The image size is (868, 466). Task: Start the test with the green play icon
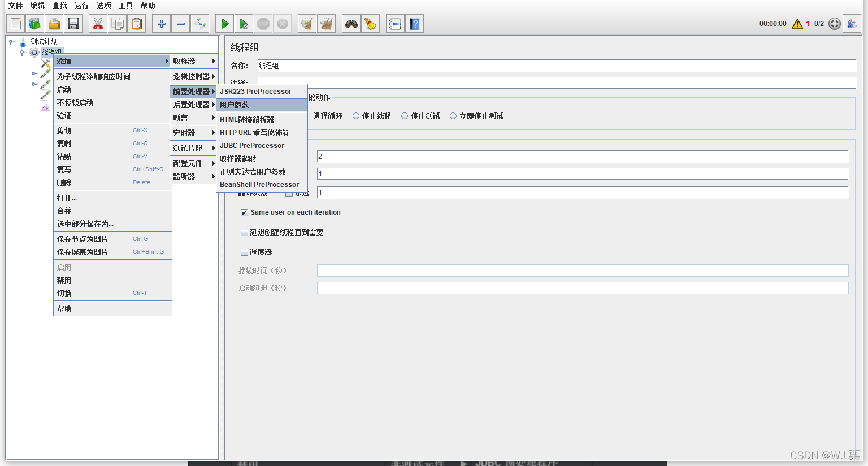(x=225, y=24)
